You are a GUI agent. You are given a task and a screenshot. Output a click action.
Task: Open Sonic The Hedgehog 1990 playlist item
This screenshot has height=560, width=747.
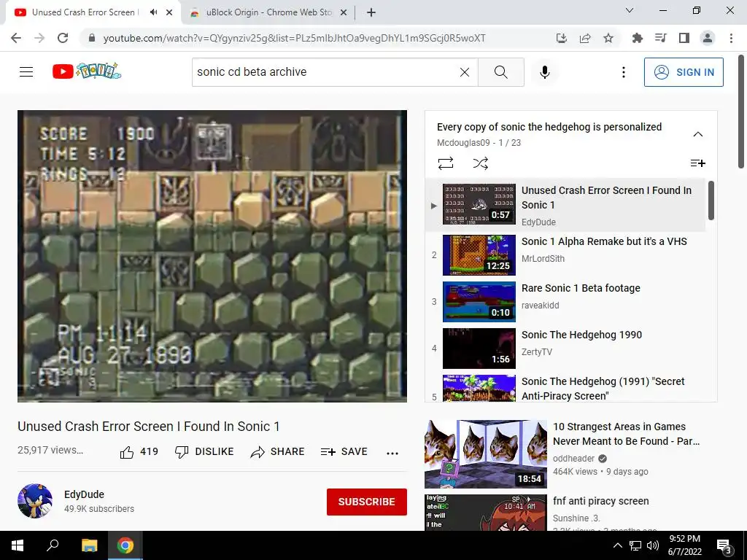[x=565, y=348]
